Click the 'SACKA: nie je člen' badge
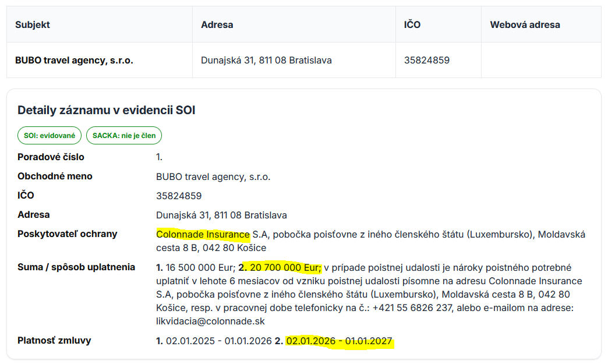The image size is (608, 364). (x=124, y=136)
